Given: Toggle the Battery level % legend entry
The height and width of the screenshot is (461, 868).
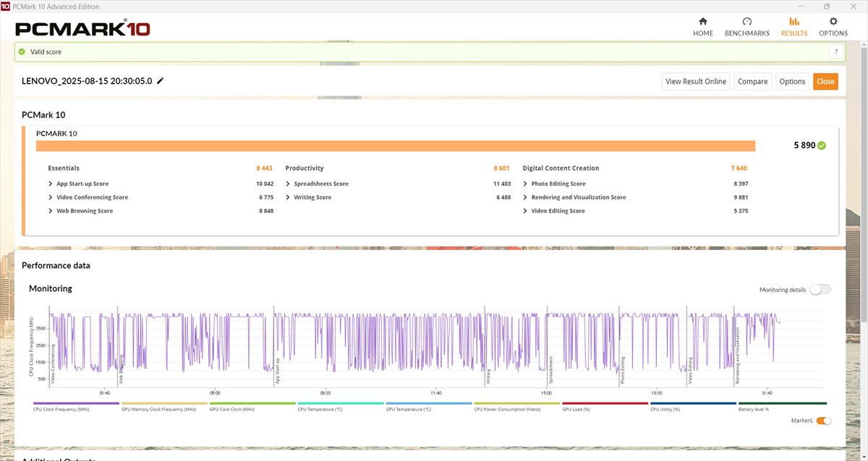Looking at the screenshot, I should pyautogui.click(x=782, y=407).
